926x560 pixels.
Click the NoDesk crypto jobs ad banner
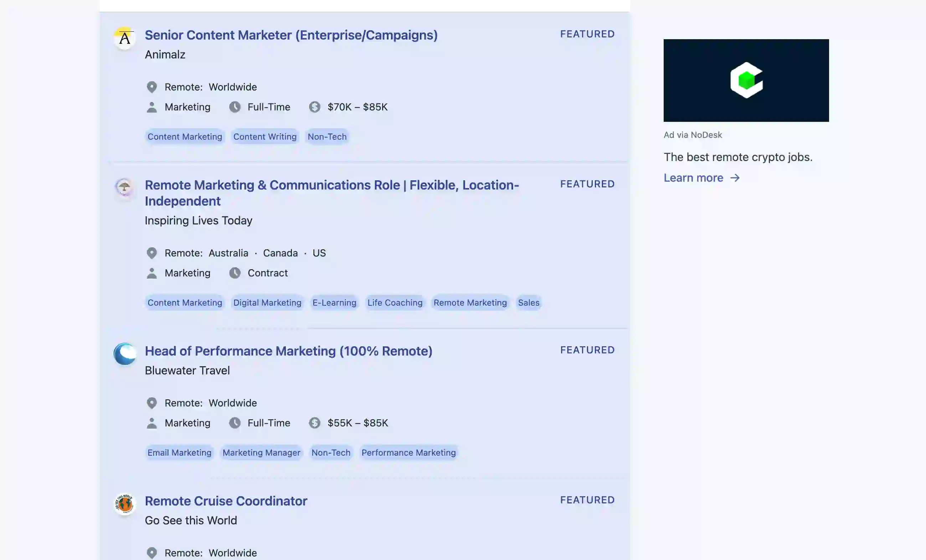[x=746, y=81]
